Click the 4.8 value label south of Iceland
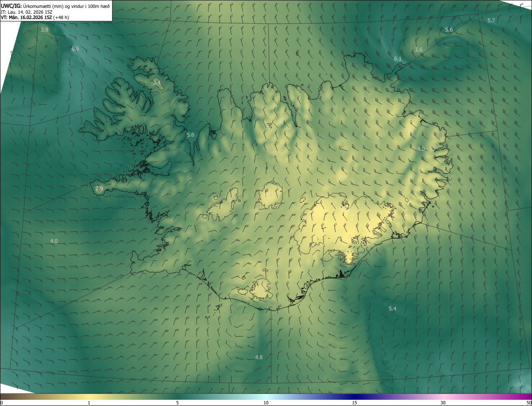The width and height of the screenshot is (532, 406). click(x=259, y=357)
